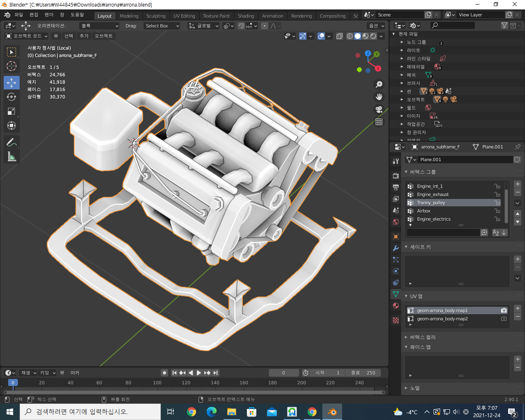
Task: Click play animation button
Action: point(199,373)
